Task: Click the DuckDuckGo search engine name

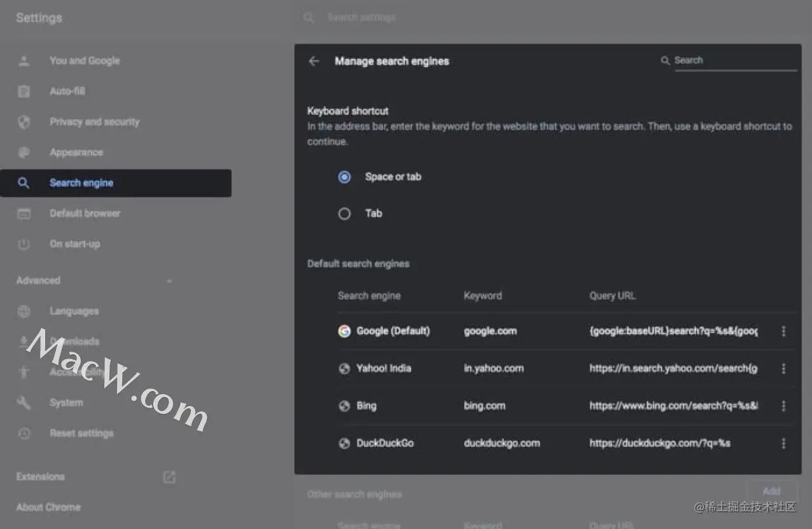Action: point(385,443)
